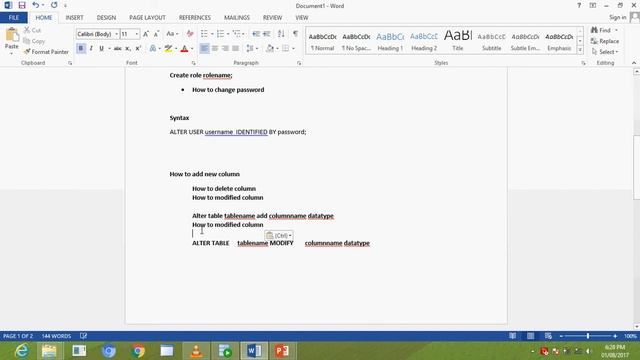Click the Clear All Formatting icon
This screenshot has height=360, width=640.
[x=190, y=34]
